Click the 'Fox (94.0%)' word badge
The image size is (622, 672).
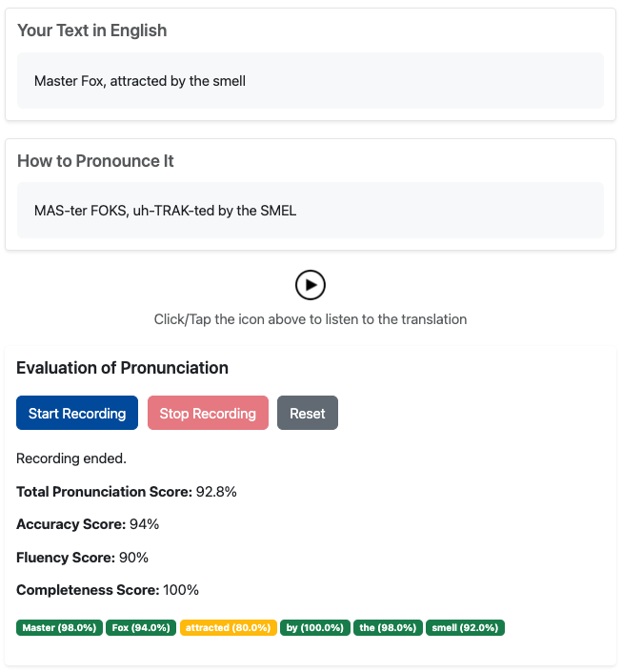pos(141,627)
